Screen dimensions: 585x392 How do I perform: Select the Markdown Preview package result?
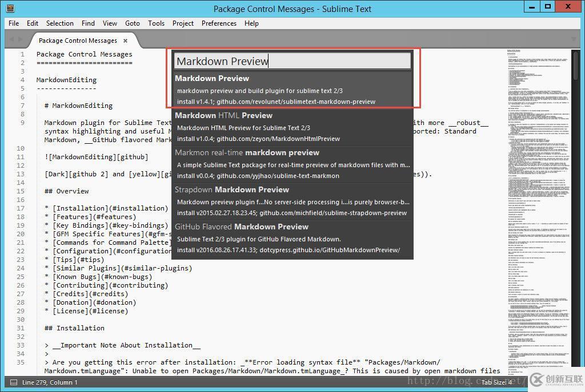[292, 90]
